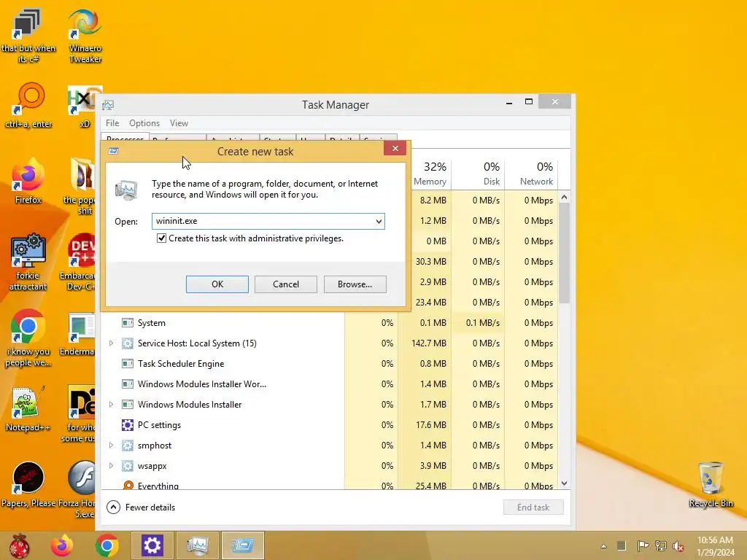Screen dimensions: 747x560
Task: Open the dropdown arrow of the Open box
Action: point(379,221)
